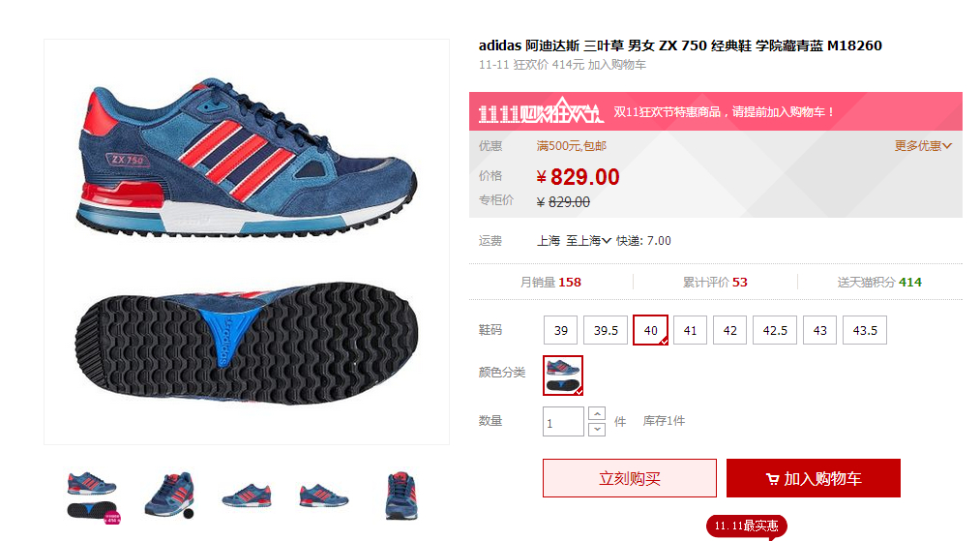This screenshot has height=541, width=980.
Task: Increase quantity with the up arrow
Action: coord(597,414)
